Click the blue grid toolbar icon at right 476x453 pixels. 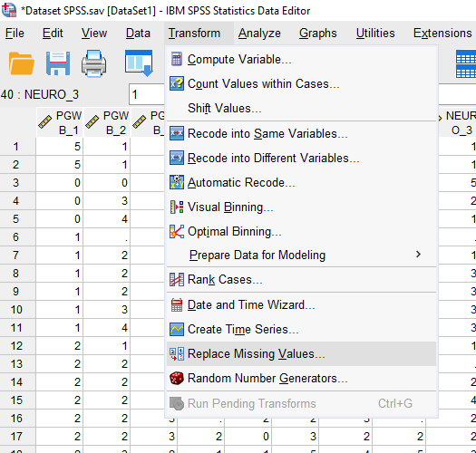pyautogui.click(x=466, y=64)
